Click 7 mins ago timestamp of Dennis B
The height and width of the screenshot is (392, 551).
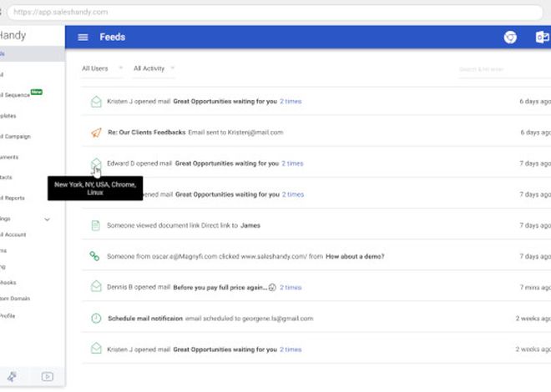535,288
